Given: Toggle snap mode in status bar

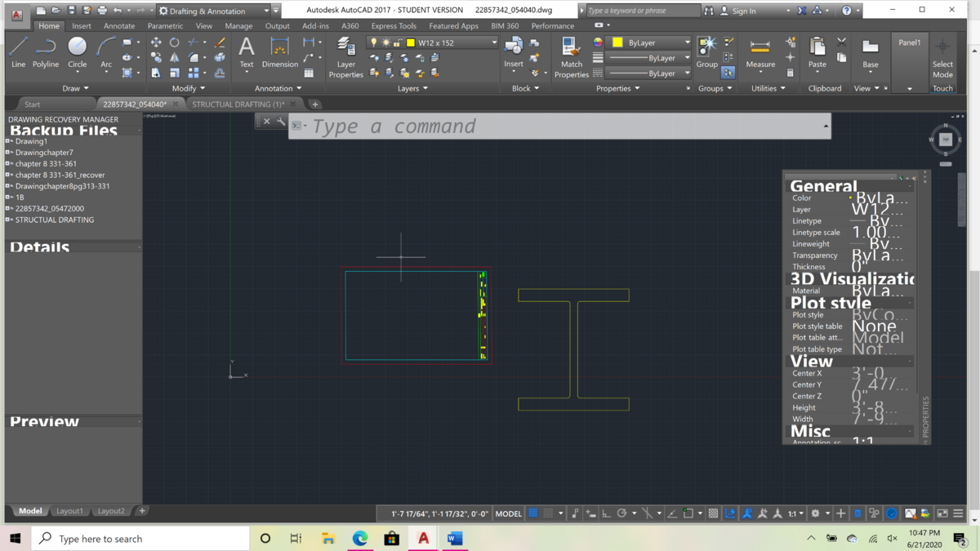Looking at the screenshot, I should tap(549, 513).
